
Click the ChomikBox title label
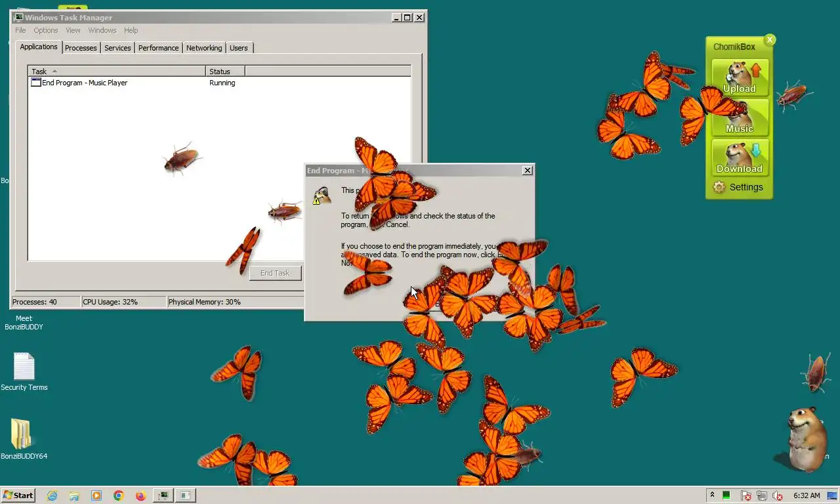(734, 47)
